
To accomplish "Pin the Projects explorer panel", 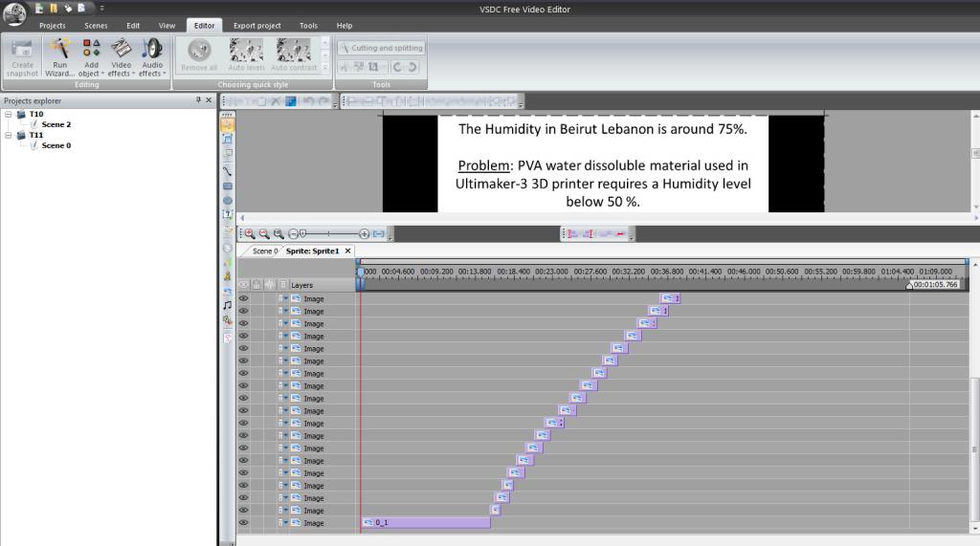I will (199, 100).
